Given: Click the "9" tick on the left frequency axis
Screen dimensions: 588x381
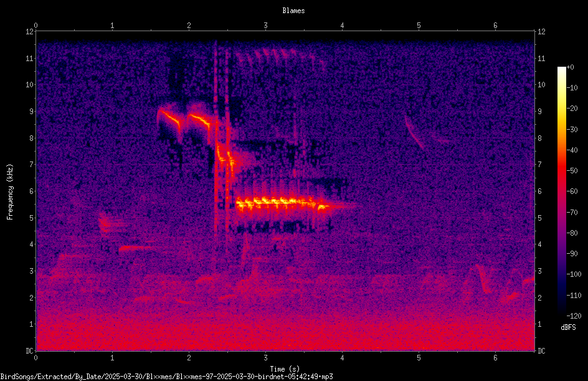Looking at the screenshot, I should [x=31, y=112].
